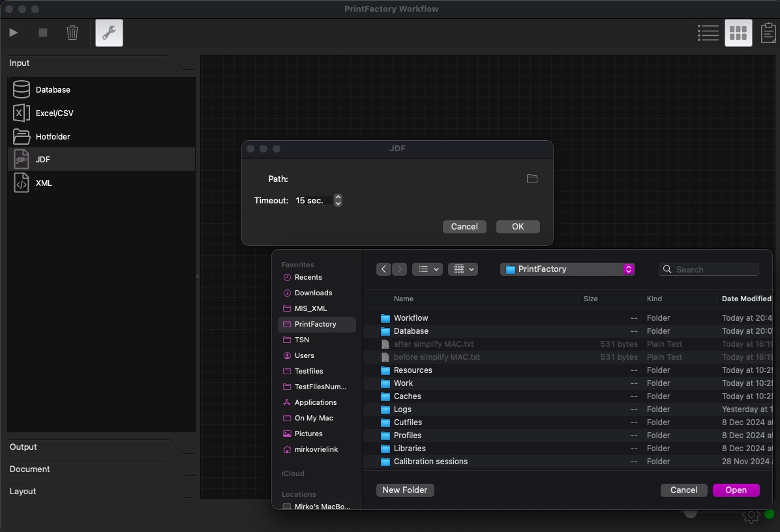Click the purple Open button

tap(736, 490)
